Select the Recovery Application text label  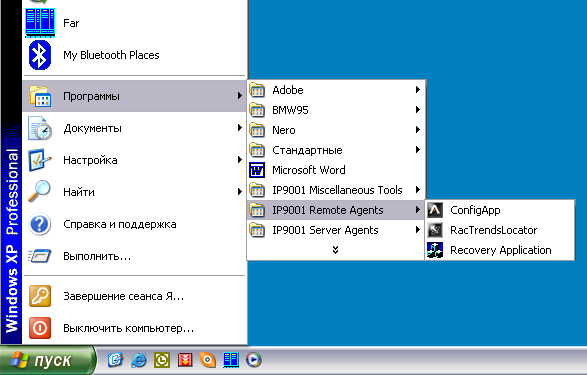click(501, 250)
